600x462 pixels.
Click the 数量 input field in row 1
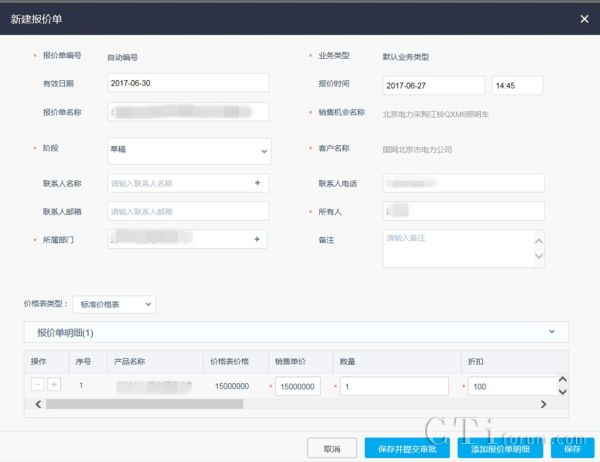395,386
